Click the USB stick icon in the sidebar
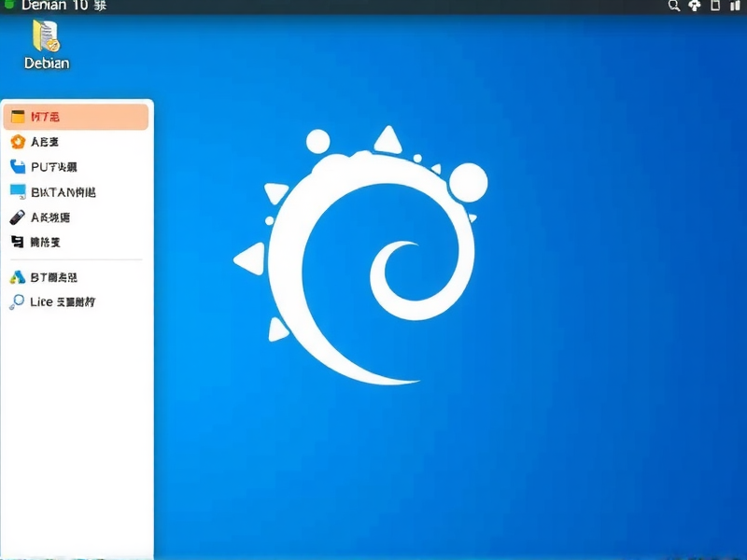The image size is (747, 560). click(18, 217)
